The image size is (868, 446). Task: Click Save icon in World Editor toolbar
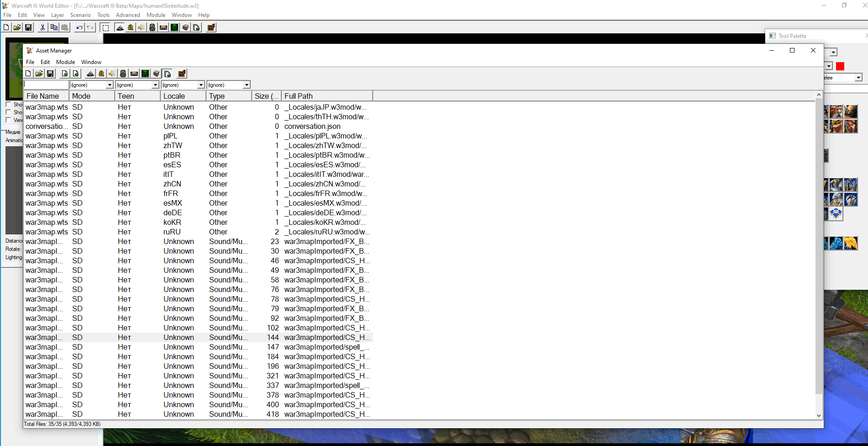pos(28,27)
